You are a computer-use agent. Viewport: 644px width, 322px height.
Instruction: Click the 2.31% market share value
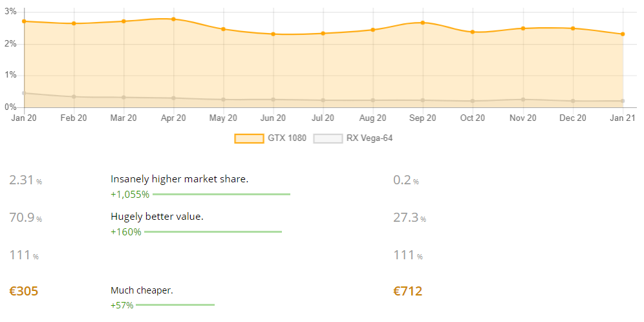(x=25, y=180)
